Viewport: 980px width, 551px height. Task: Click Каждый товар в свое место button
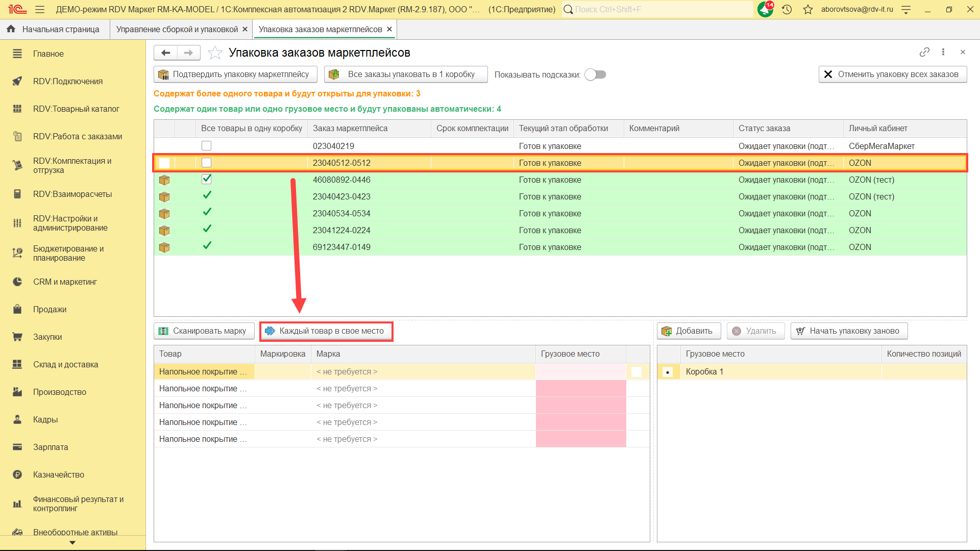(326, 331)
